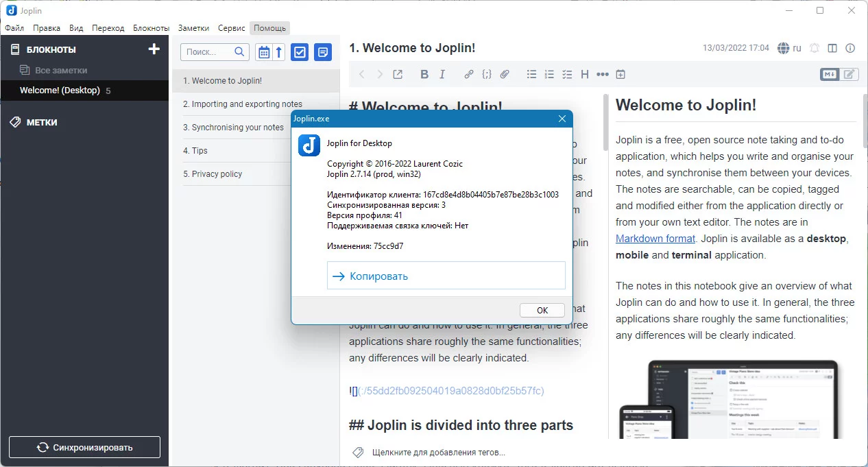Click to add tags at the bottom
The width and height of the screenshot is (868, 467).
[x=438, y=453]
